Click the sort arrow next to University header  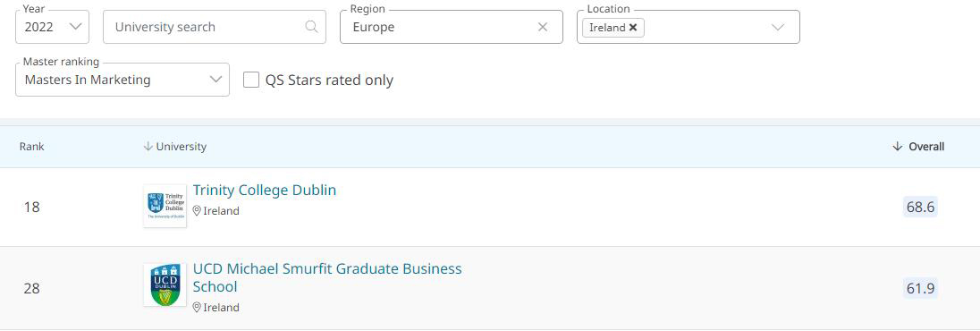pyautogui.click(x=148, y=147)
